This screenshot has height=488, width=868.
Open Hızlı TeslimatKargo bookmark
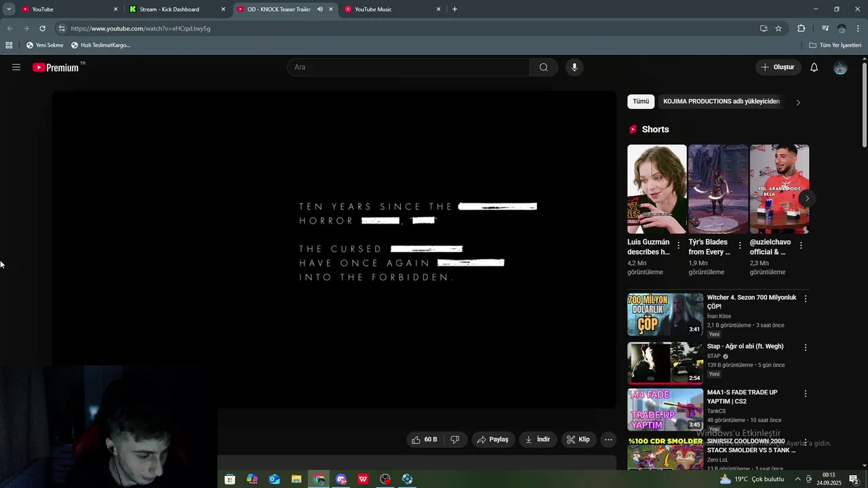tap(100, 45)
